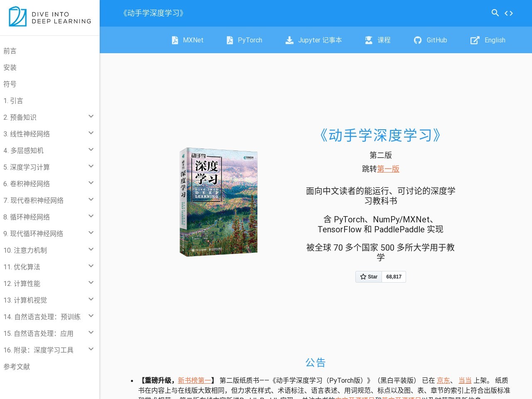Select the MXNet download icon
Screen dimensions: 532x399
pyautogui.click(x=175, y=40)
